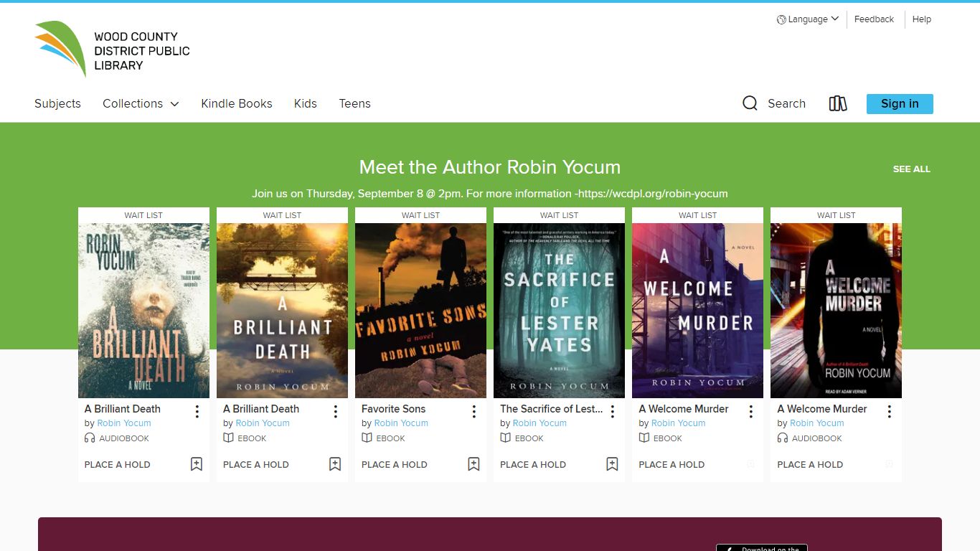Open A Welcome Murder ebook title link
Viewport: 980px width, 551px height.
(684, 409)
